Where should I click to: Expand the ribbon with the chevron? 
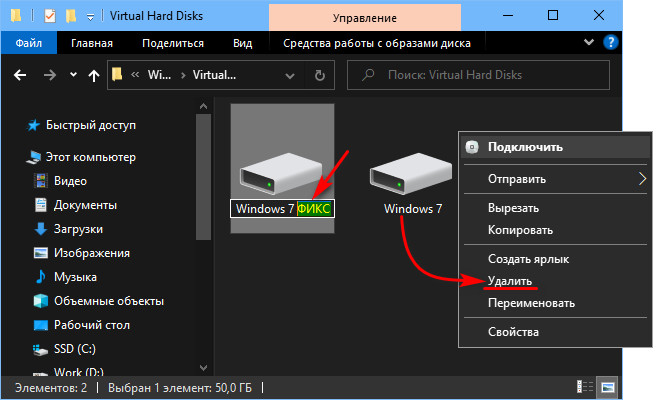[x=589, y=42]
